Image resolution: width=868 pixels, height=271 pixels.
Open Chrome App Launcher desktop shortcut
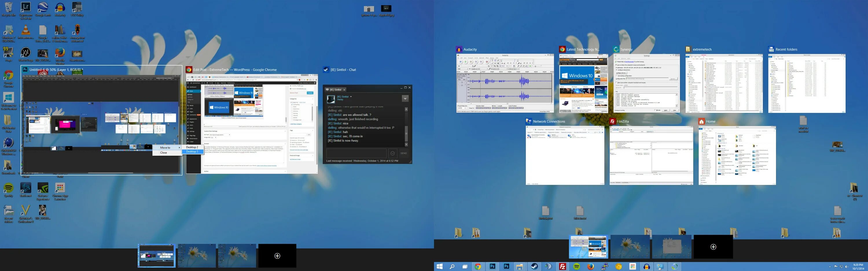[60, 192]
